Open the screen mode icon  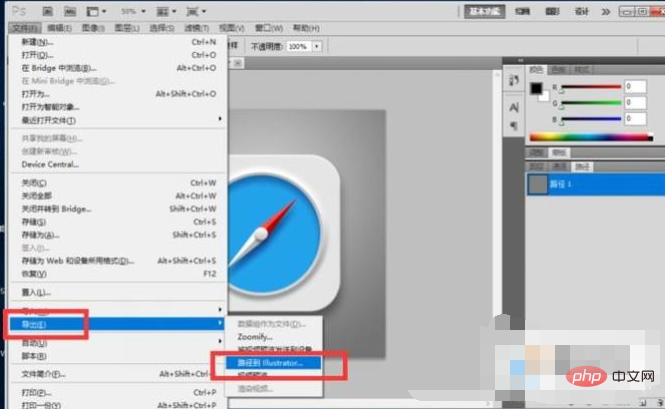pos(196,11)
